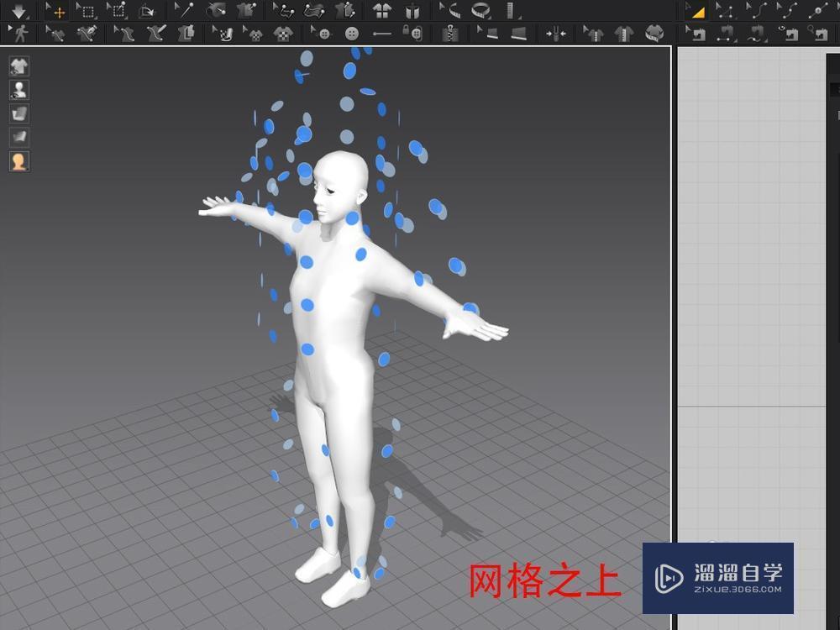This screenshot has height=630, width=840.
Task: Activate the Button tool
Action: coord(350,34)
